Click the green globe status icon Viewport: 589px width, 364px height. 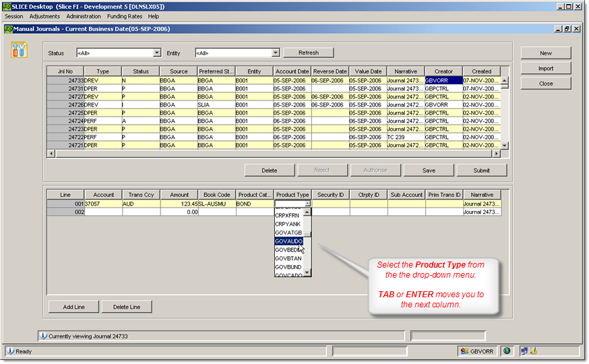click(507, 351)
